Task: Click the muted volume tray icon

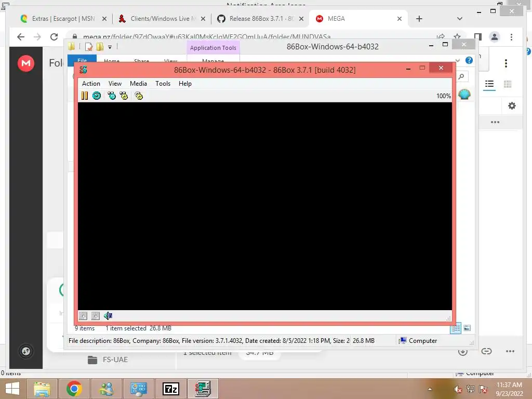Action: [x=458, y=389]
